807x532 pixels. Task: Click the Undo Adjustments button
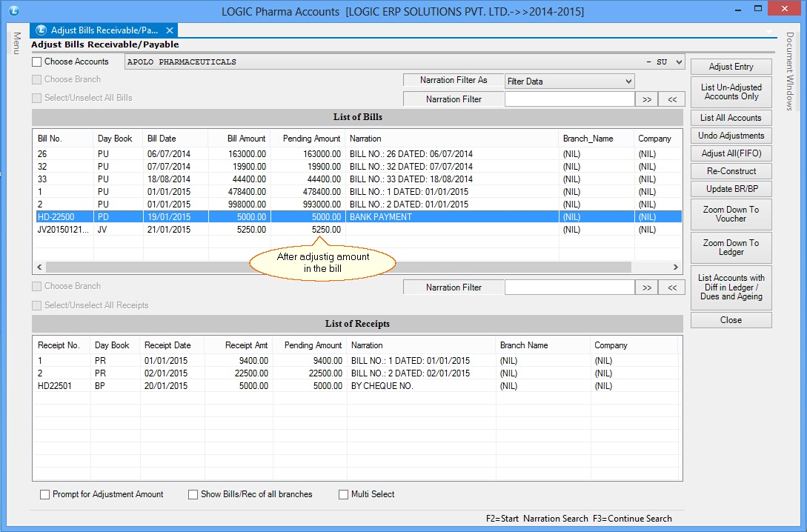click(x=731, y=136)
